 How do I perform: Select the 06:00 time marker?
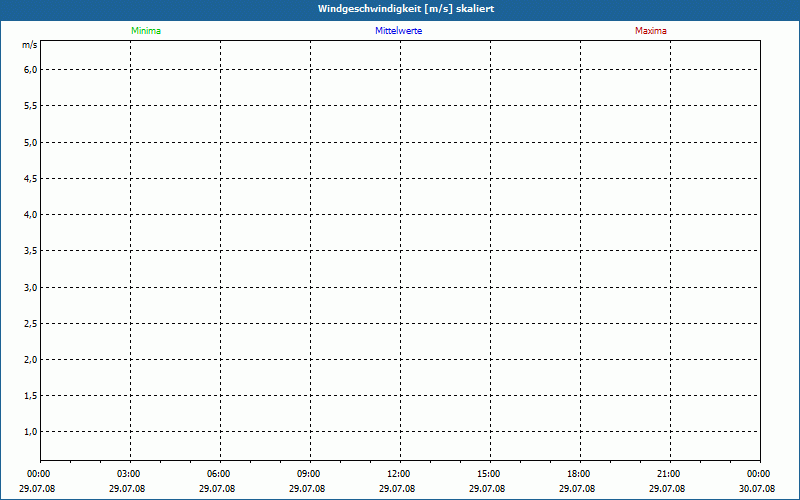[219, 474]
